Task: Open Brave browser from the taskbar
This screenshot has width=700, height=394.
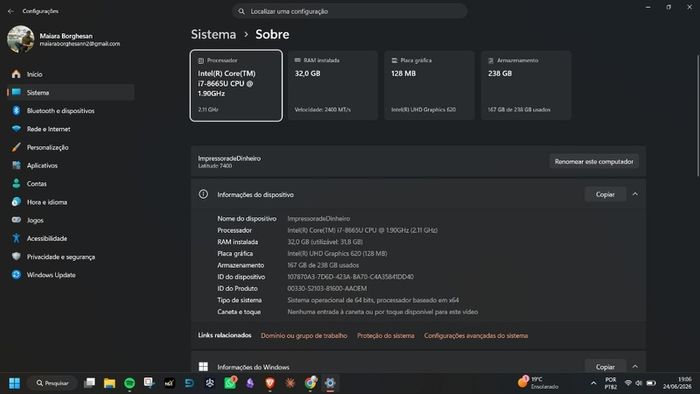Action: [270, 383]
